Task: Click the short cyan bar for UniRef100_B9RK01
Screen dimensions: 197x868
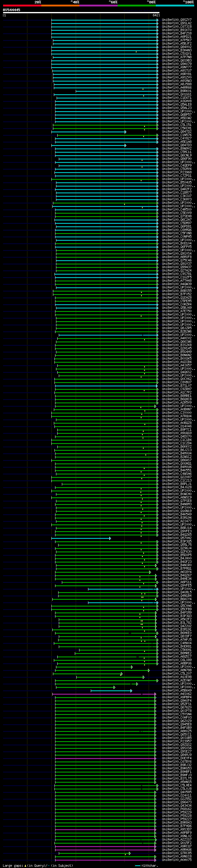Action: coord(117,91)
